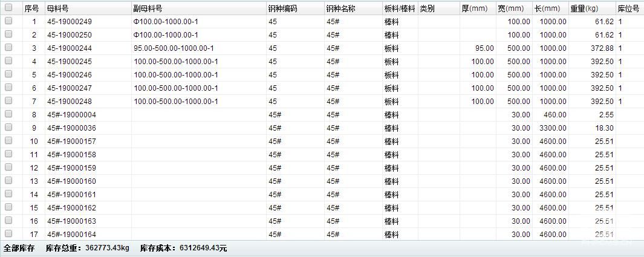Check the box for row 45-19000248
The image size is (644, 257).
[x=8, y=100]
